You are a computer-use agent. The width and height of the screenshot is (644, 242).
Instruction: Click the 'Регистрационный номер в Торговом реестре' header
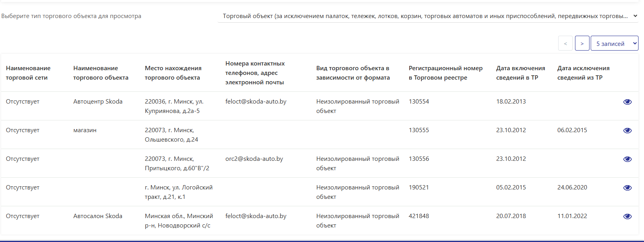point(445,73)
